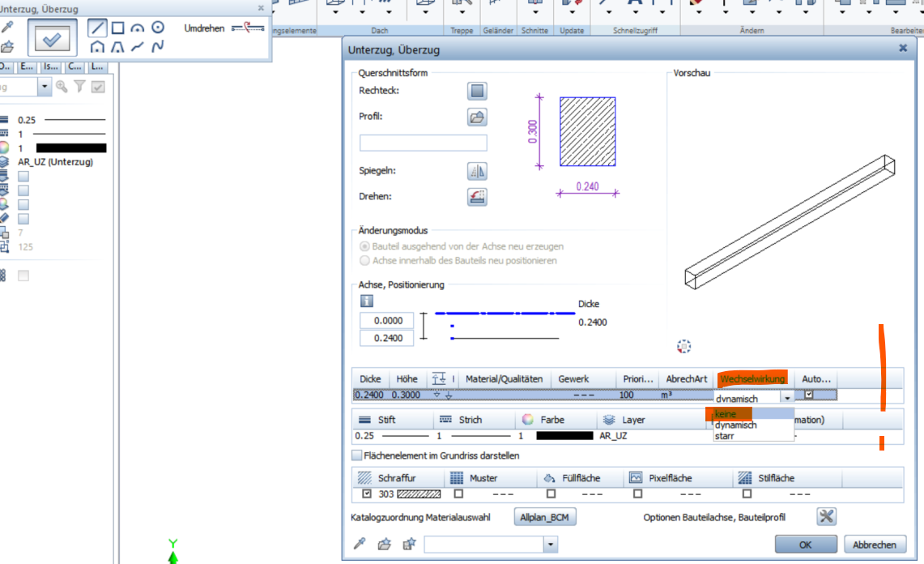The width and height of the screenshot is (924, 564).
Task: Click the Spiegeln mirror icon
Action: pos(477,171)
